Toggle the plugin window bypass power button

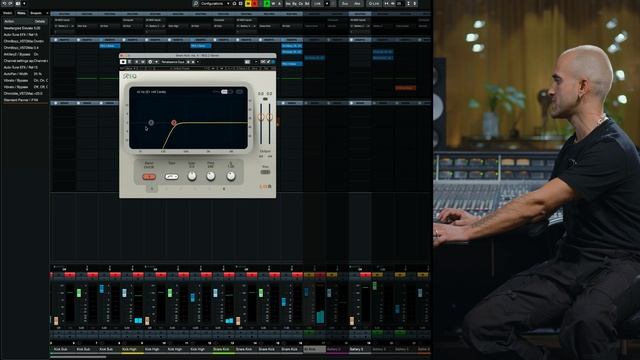point(123,62)
